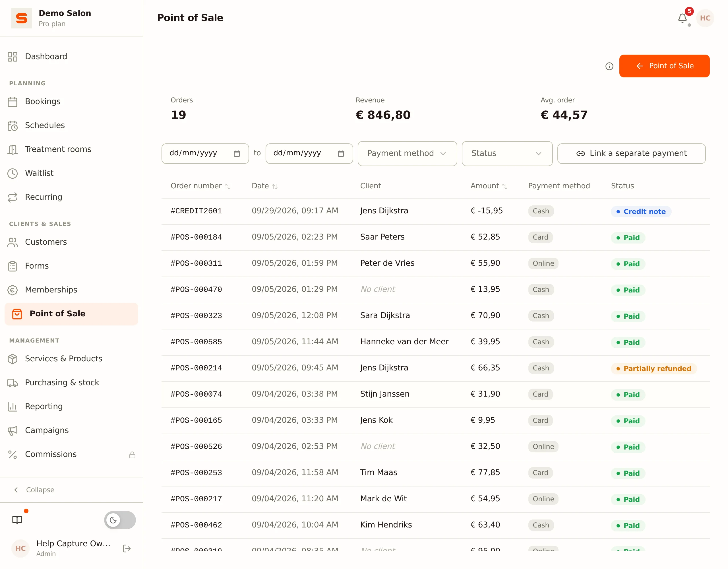The height and width of the screenshot is (569, 728).
Task: Click client Saar Peters
Action: [382, 237]
